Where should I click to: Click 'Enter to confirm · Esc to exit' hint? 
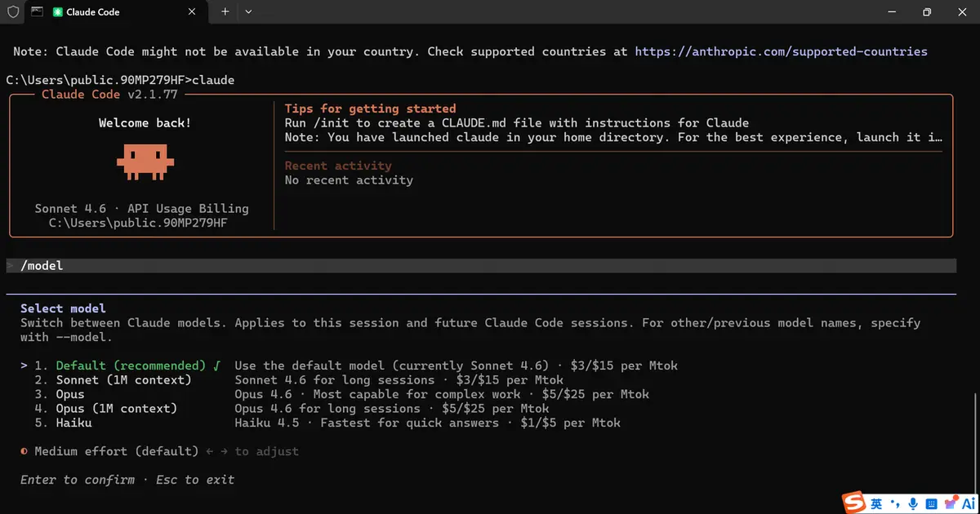point(127,480)
